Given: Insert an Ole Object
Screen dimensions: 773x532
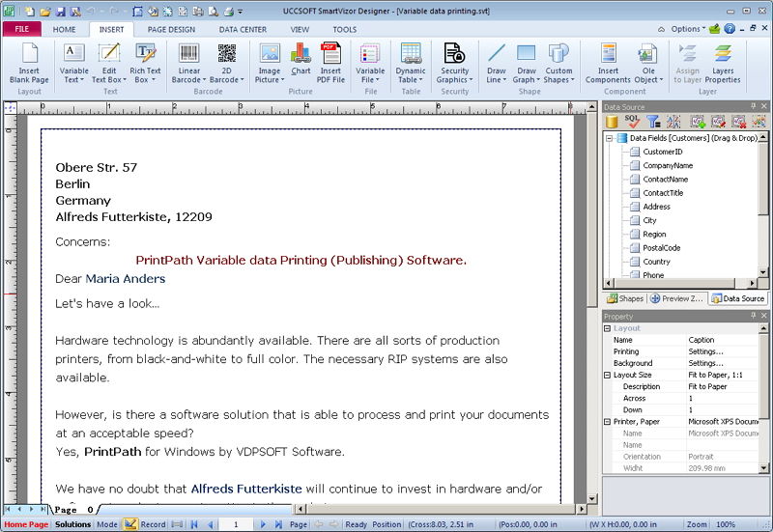Looking at the screenshot, I should (648, 63).
